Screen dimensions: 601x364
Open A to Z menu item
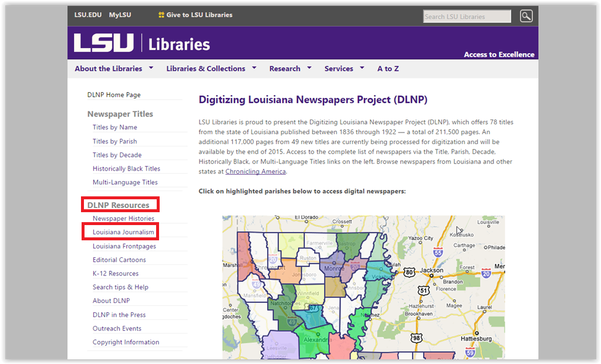pyautogui.click(x=388, y=69)
